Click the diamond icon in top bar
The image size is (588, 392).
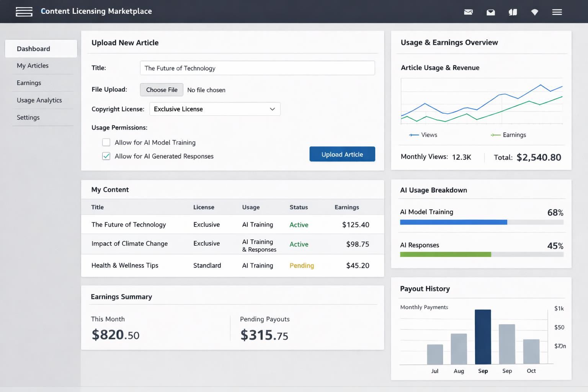[x=535, y=12]
